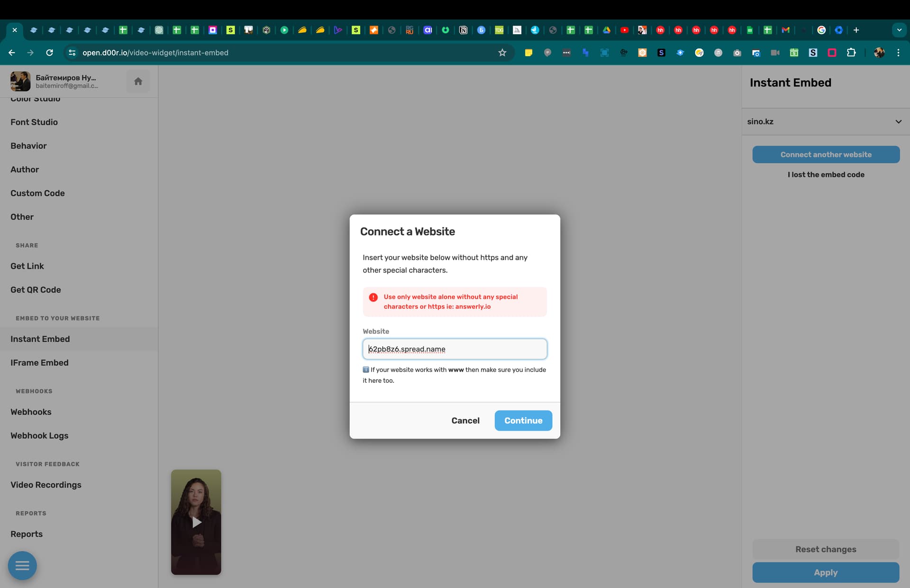Open IFrame Embed sidebar item
Screen dimensions: 910x588
click(x=39, y=363)
